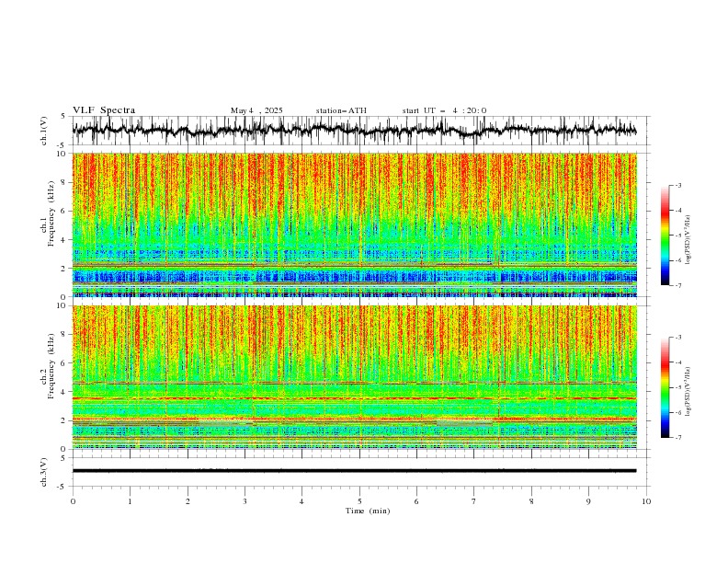
Task: Click the time axis tick label "6"
Action: tap(416, 501)
